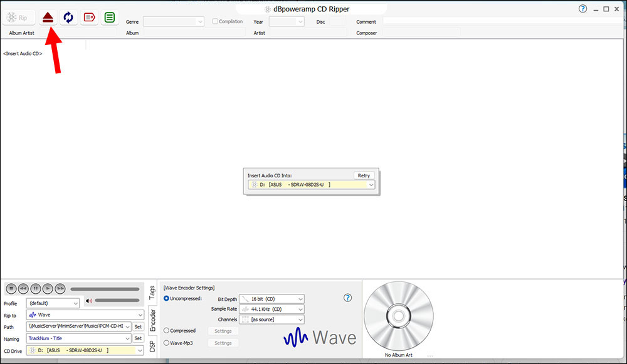Mute using the speaker volume icon
Image resolution: width=627 pixels, height=364 pixels.
coord(89,301)
